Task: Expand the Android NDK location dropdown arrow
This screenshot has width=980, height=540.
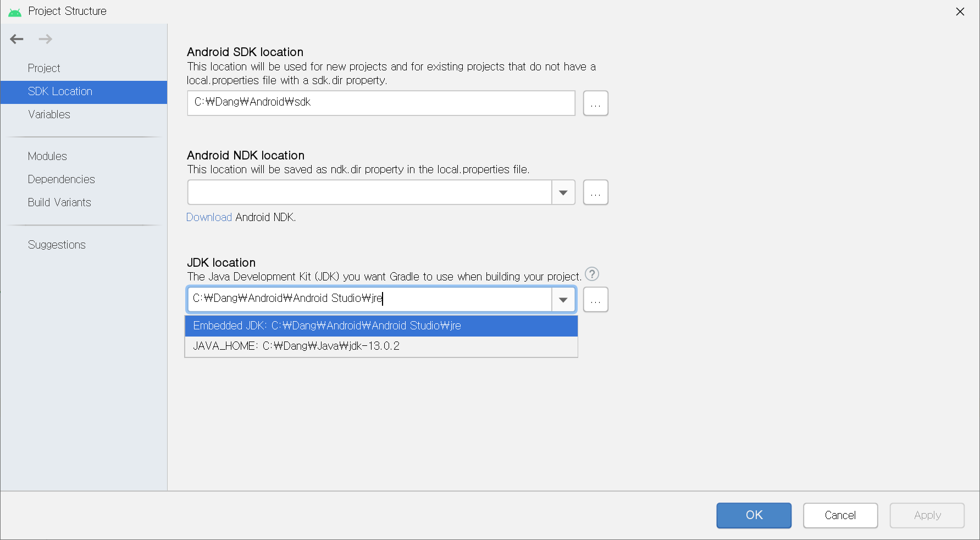Action: click(563, 192)
